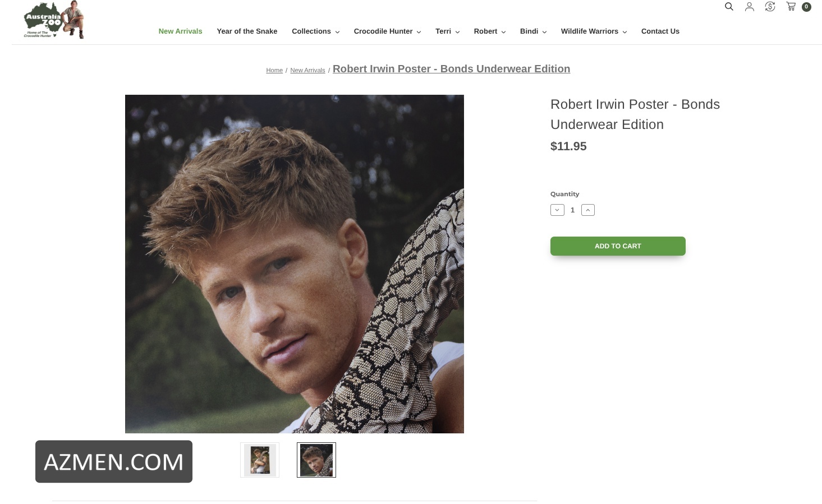This screenshot has height=504, width=822.
Task: Open Year of the Snake page
Action: (247, 31)
